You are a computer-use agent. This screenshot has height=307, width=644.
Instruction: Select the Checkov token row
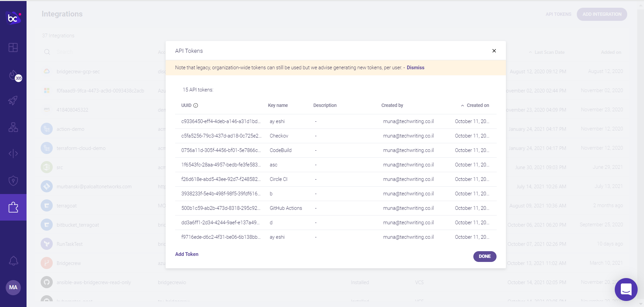click(336, 136)
